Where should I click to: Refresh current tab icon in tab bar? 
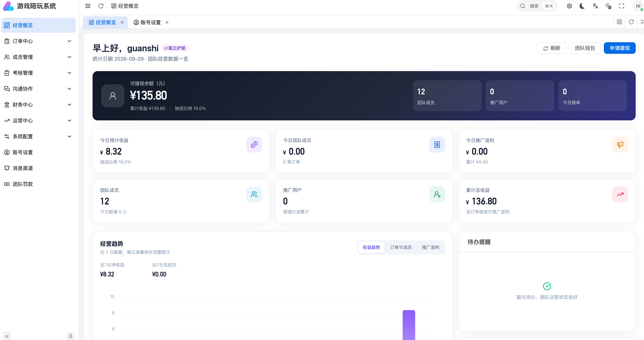[631, 22]
